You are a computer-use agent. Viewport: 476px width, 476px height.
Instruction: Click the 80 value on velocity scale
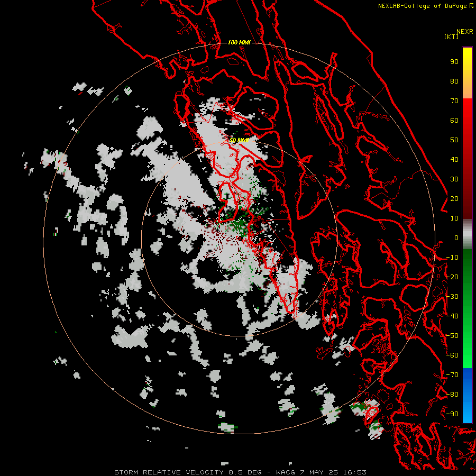(x=454, y=81)
